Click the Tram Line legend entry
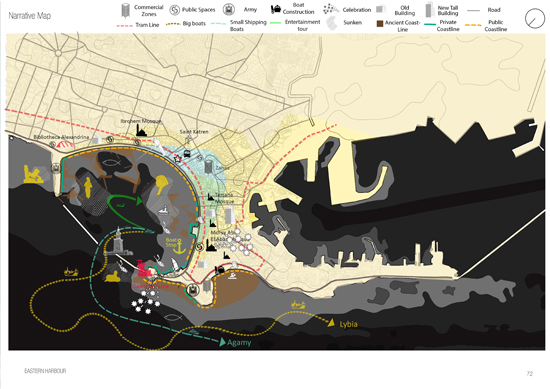Screen dimensions: 550x389 point(138,25)
